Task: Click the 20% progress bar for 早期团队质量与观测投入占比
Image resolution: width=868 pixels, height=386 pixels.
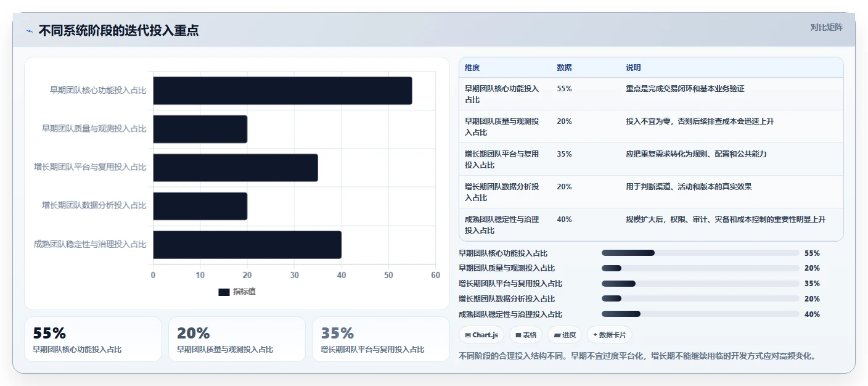Action: click(x=700, y=268)
